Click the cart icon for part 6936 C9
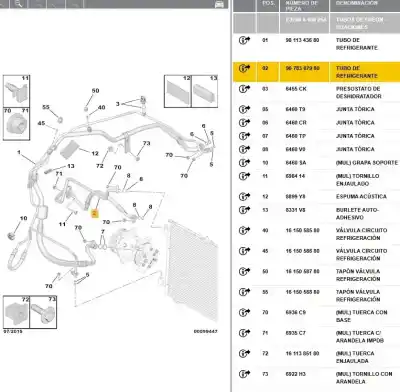 click(x=244, y=313)
